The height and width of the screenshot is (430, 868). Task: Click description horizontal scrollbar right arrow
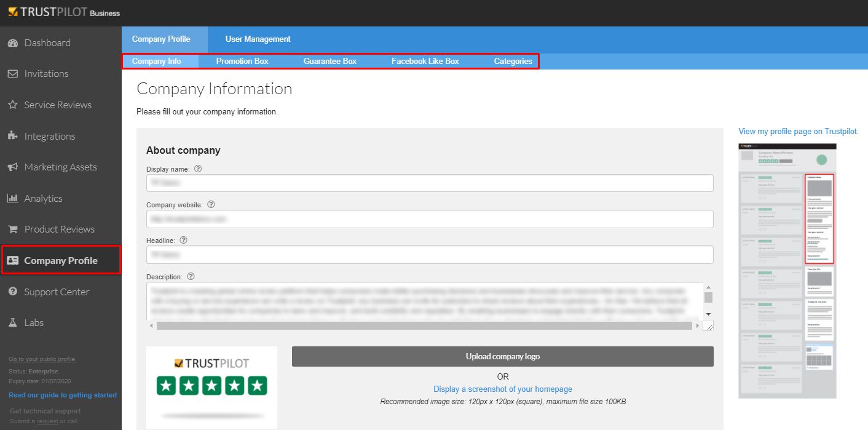click(698, 325)
